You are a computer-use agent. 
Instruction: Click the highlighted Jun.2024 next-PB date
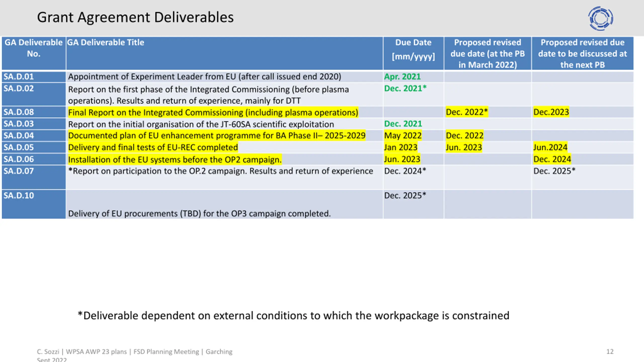coord(550,147)
